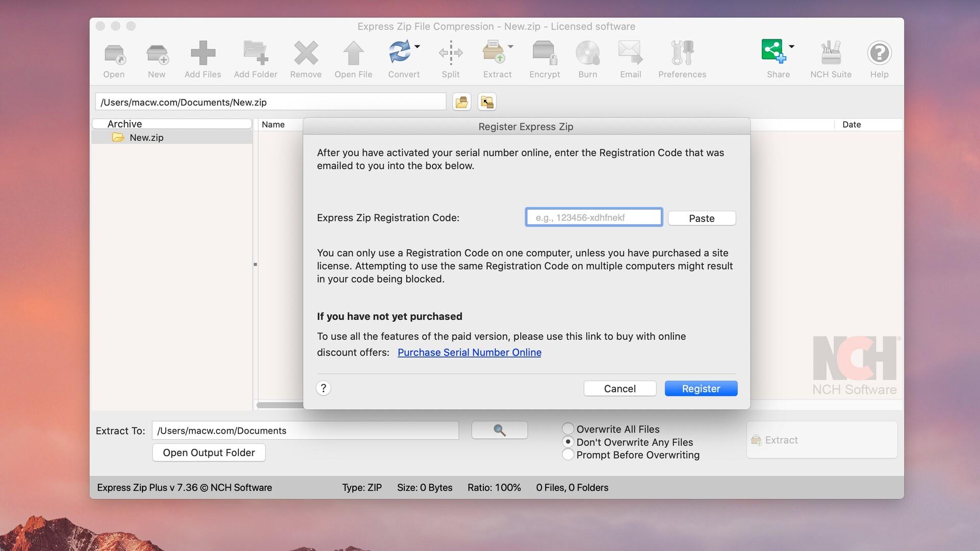980x551 pixels.
Task: Select New.zip archive tree item
Action: tap(146, 138)
